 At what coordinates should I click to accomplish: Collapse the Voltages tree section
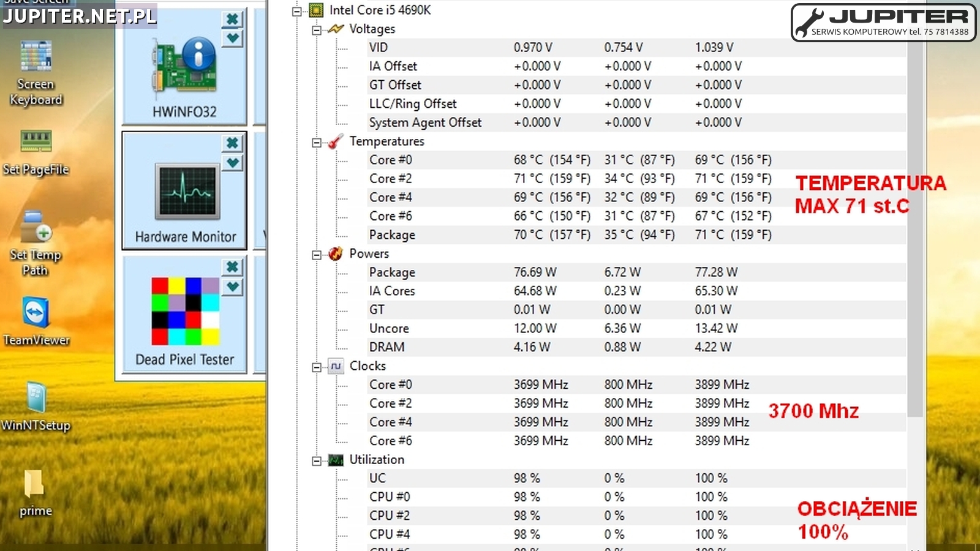(x=317, y=29)
